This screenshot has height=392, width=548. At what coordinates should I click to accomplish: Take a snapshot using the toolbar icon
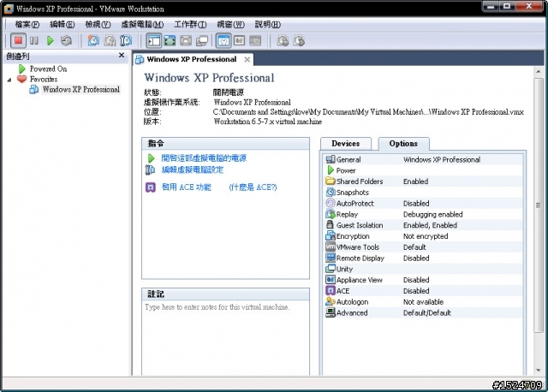[x=93, y=41]
